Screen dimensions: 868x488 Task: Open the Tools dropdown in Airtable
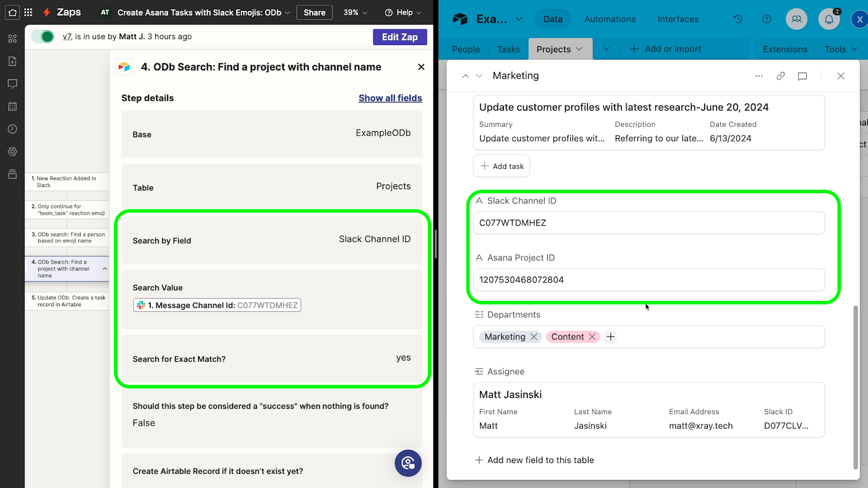(x=841, y=49)
